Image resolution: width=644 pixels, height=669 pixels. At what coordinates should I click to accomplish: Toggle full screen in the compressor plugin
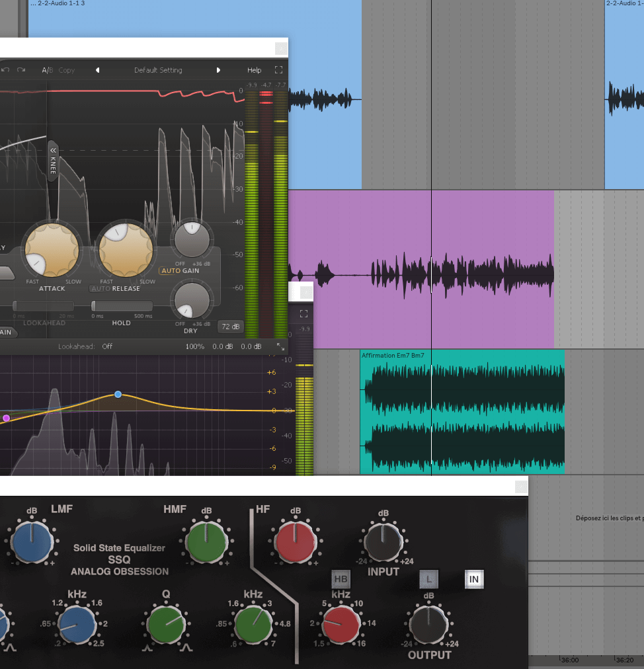click(x=278, y=69)
